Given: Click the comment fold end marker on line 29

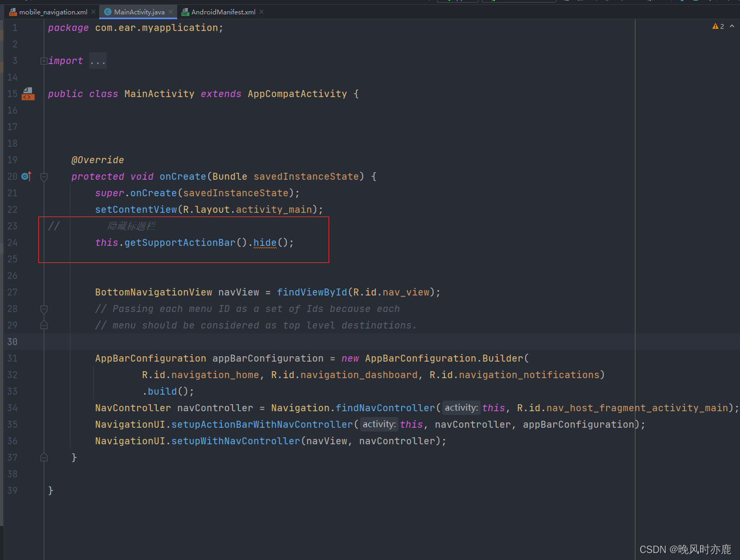Looking at the screenshot, I should (44, 325).
